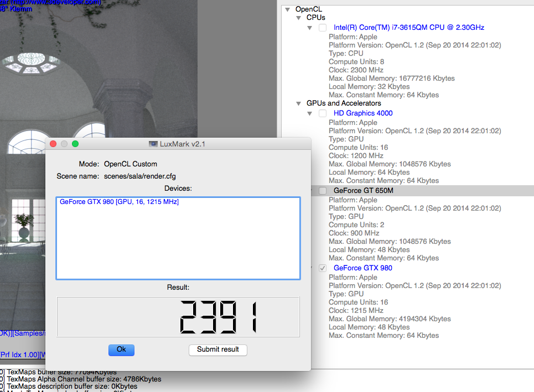Viewport: 534px width, 392px height.
Task: Click 'Local Memory: 64 Kbytes' text
Action: click(369, 173)
